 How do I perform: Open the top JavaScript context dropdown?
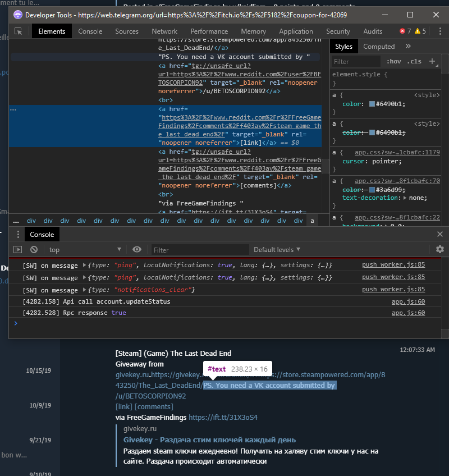tap(85, 250)
